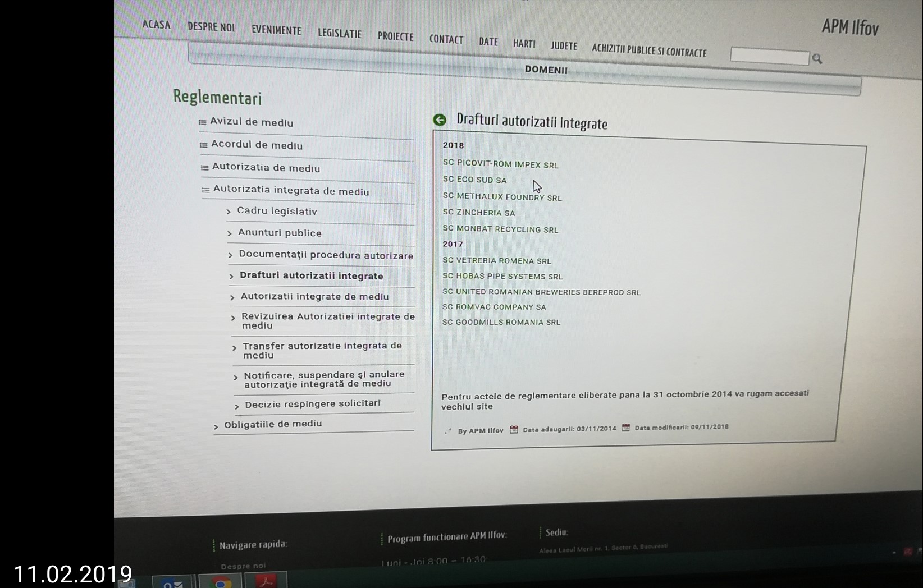Click chevron beside Transfer autorizatie integrata
This screenshot has width=923, height=588.
[234, 347]
